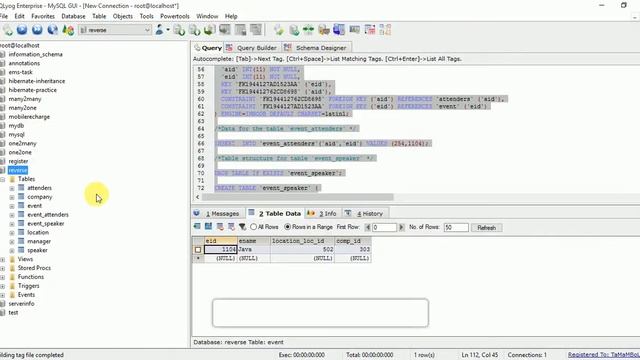Click the third icon in the Table Data toolbar
This screenshot has width=640, height=360.
[x=220, y=226]
